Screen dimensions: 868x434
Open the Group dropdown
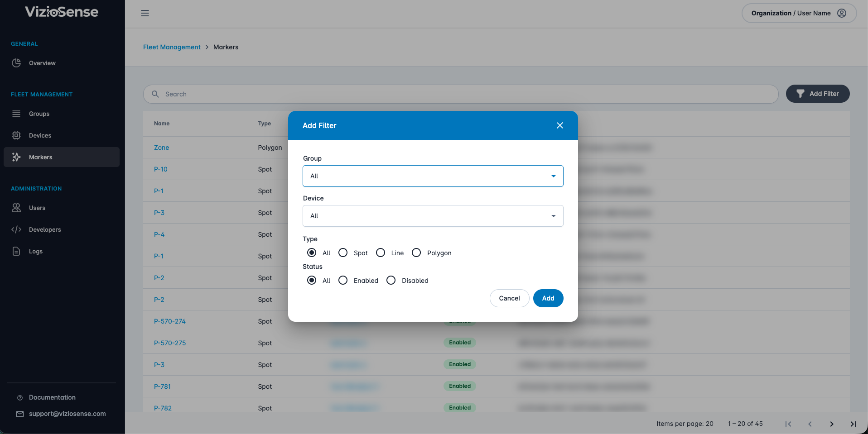pyautogui.click(x=433, y=176)
